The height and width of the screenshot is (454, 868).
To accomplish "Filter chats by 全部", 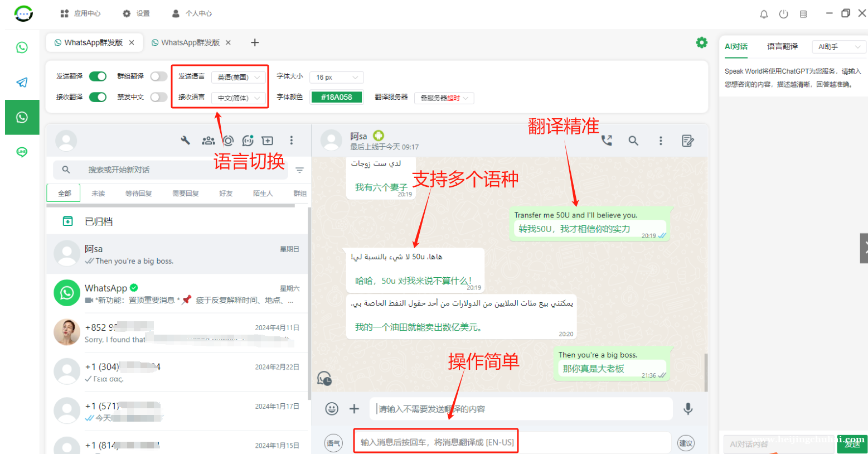I will [x=65, y=193].
